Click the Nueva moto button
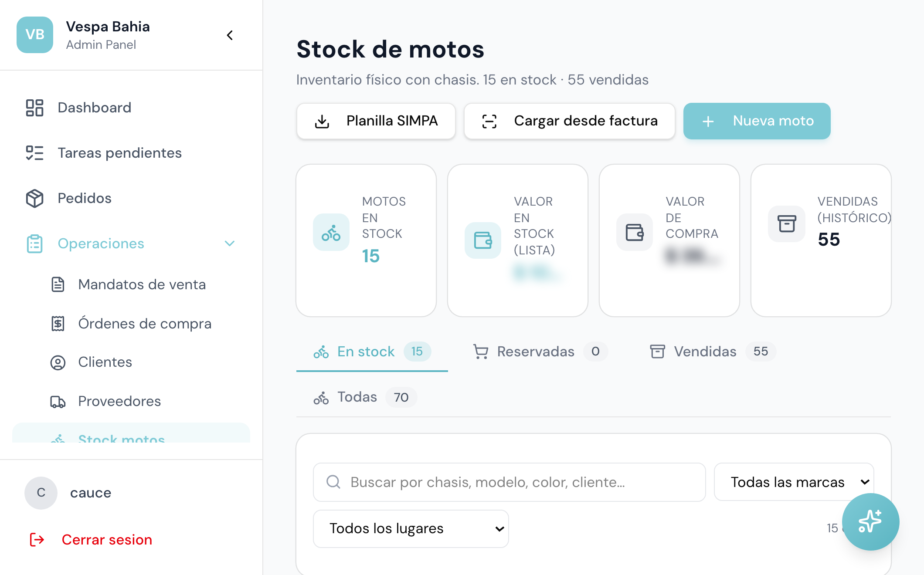Image resolution: width=924 pixels, height=575 pixels. (x=757, y=121)
